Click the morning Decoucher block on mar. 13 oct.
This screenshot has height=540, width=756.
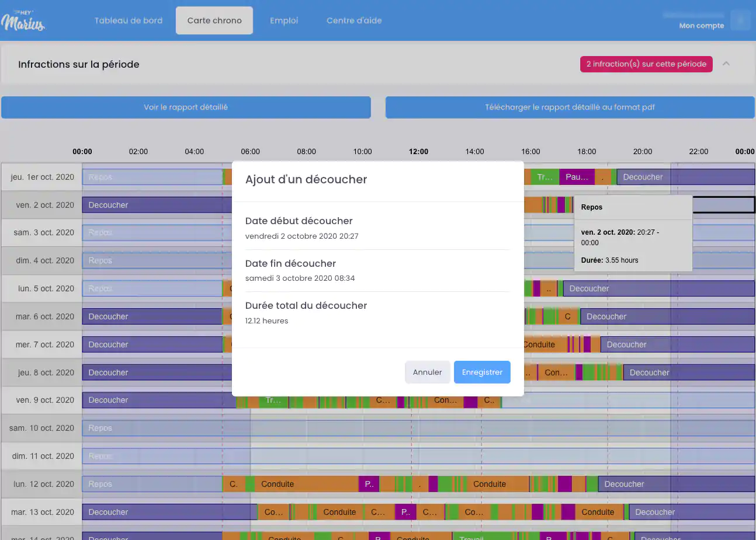[169, 512]
